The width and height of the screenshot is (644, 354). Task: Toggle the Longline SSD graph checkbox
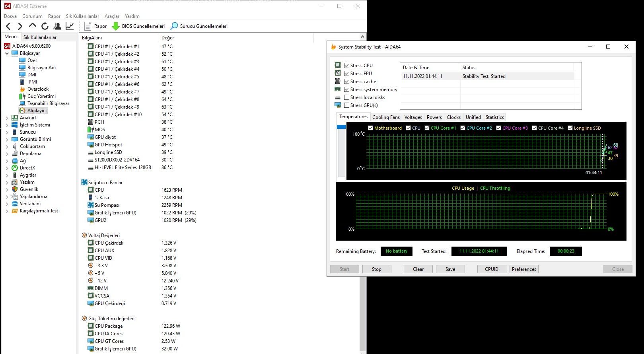point(570,128)
